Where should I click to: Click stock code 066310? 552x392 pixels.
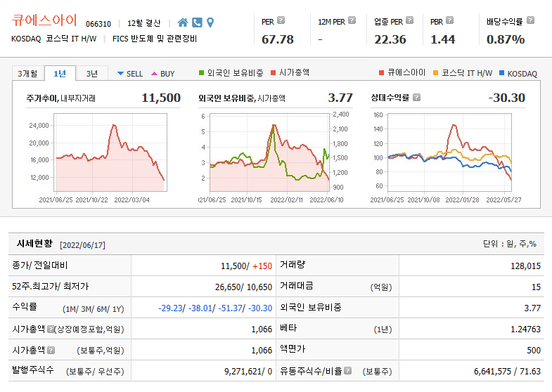98,24
